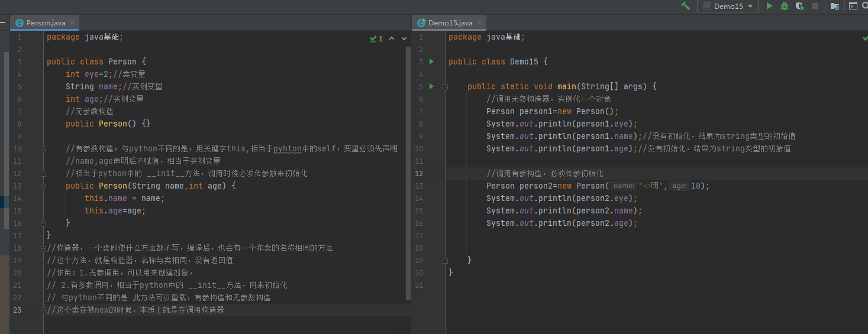The width and height of the screenshot is (868, 334).
Task: Click the fold end marker at Person.java line 23
Action: 43,310
